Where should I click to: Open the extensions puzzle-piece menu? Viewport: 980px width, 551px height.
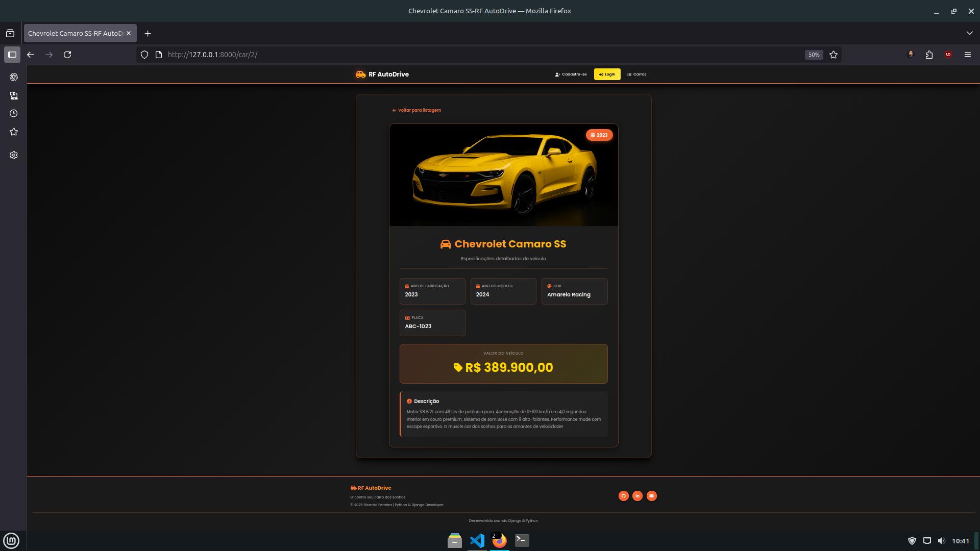[929, 55]
